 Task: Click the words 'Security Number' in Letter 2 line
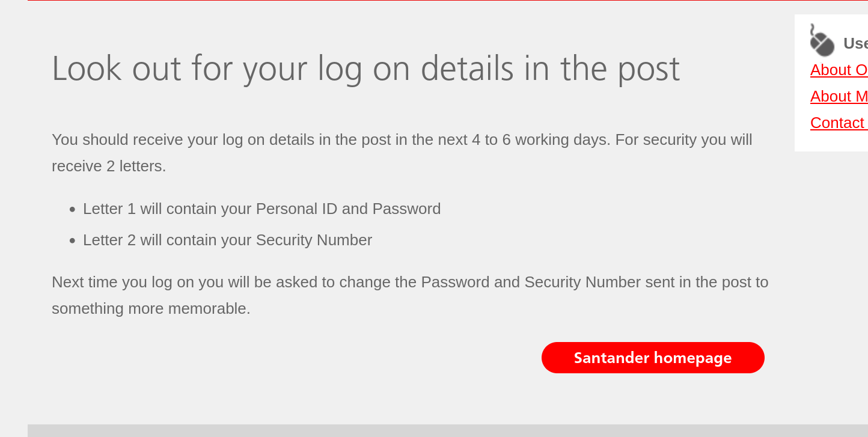click(314, 240)
